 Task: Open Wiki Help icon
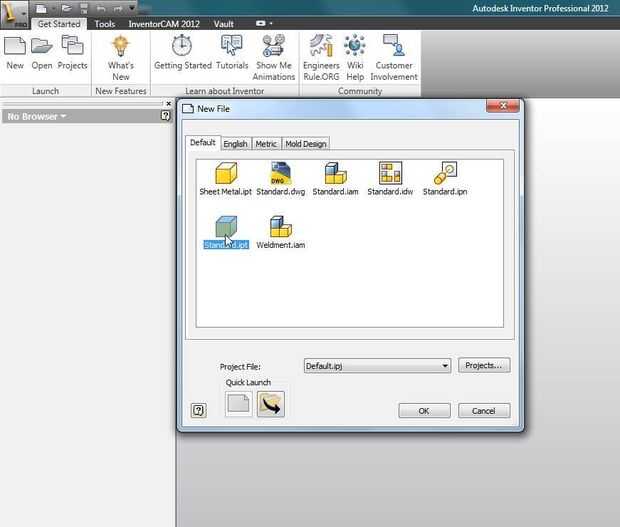click(355, 58)
